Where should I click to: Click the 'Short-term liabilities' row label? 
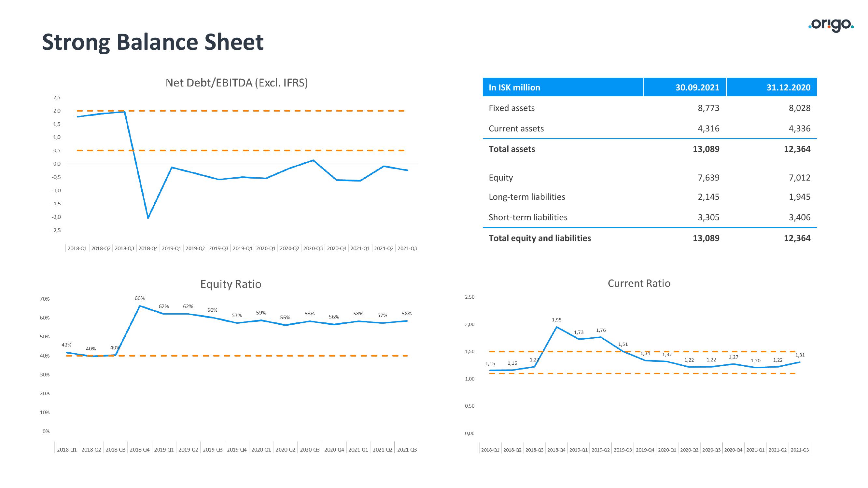coord(528,217)
